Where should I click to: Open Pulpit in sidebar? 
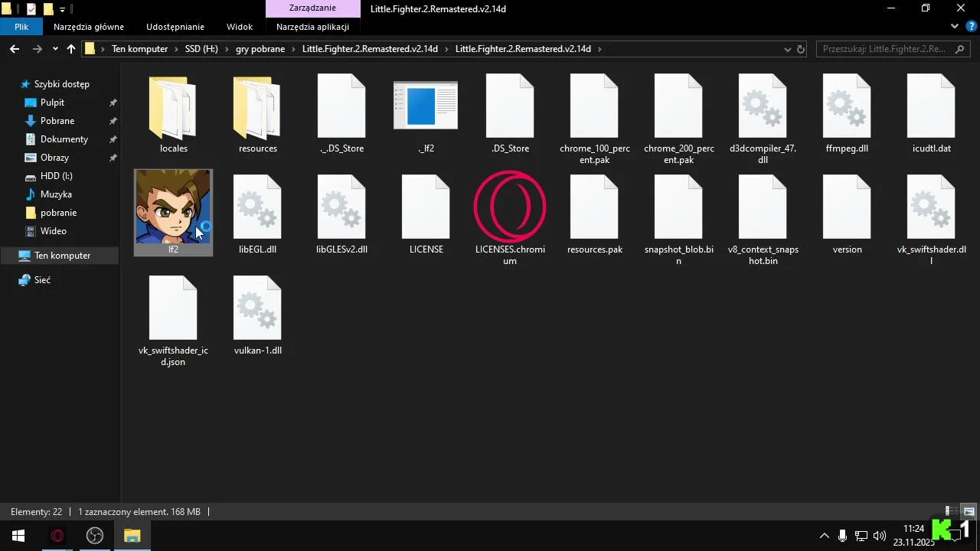(52, 103)
